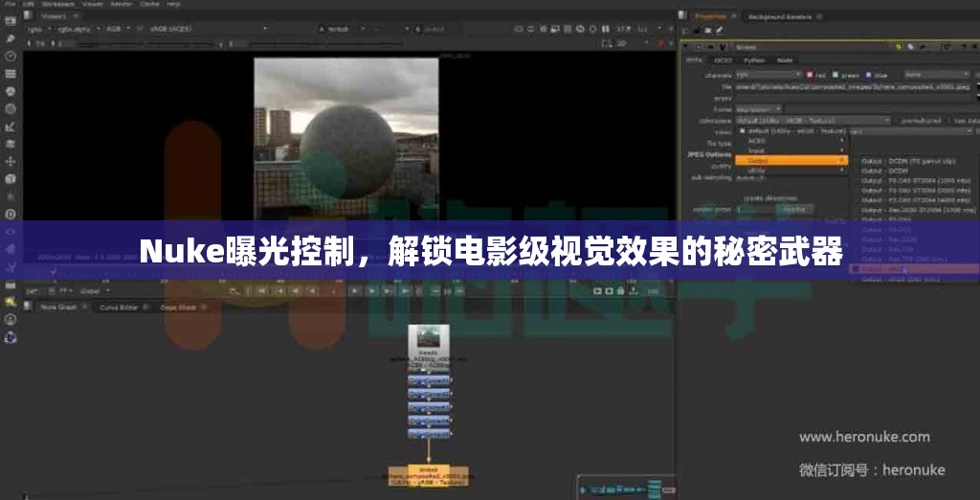Image resolution: width=980 pixels, height=500 pixels.
Task: Open the File menu
Action: coord(10,4)
